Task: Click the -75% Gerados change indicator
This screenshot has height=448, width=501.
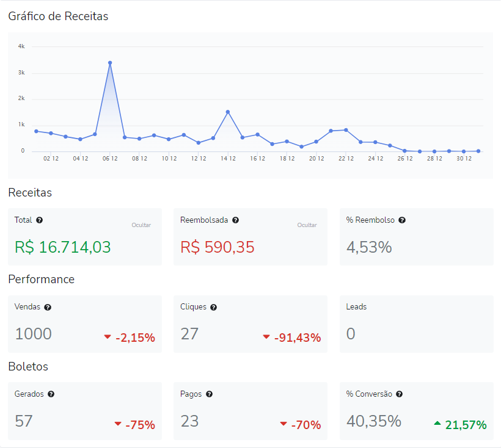Action: pyautogui.click(x=134, y=425)
